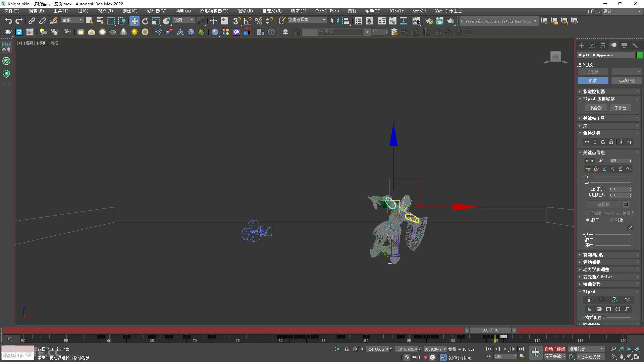Toggle Window/Crossing selection mode

point(121,21)
